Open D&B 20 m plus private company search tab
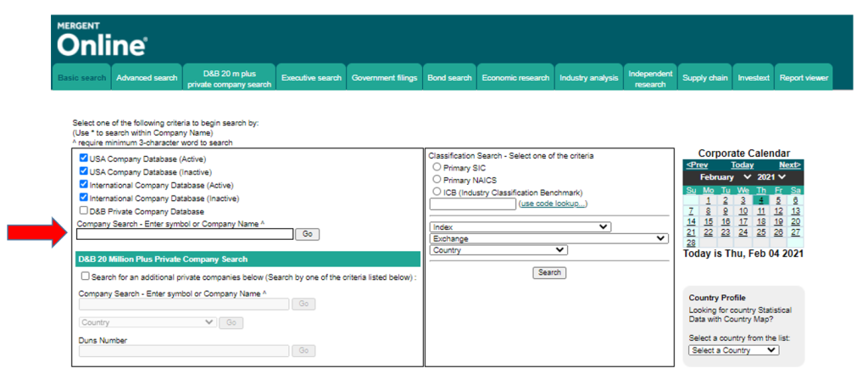Screen dimensions: 868x385 (x=229, y=77)
